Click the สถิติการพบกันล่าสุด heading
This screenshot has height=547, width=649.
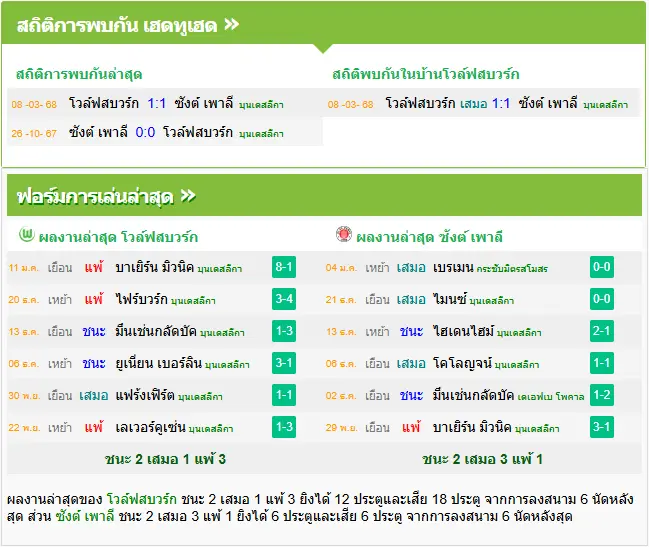[x=79, y=74]
